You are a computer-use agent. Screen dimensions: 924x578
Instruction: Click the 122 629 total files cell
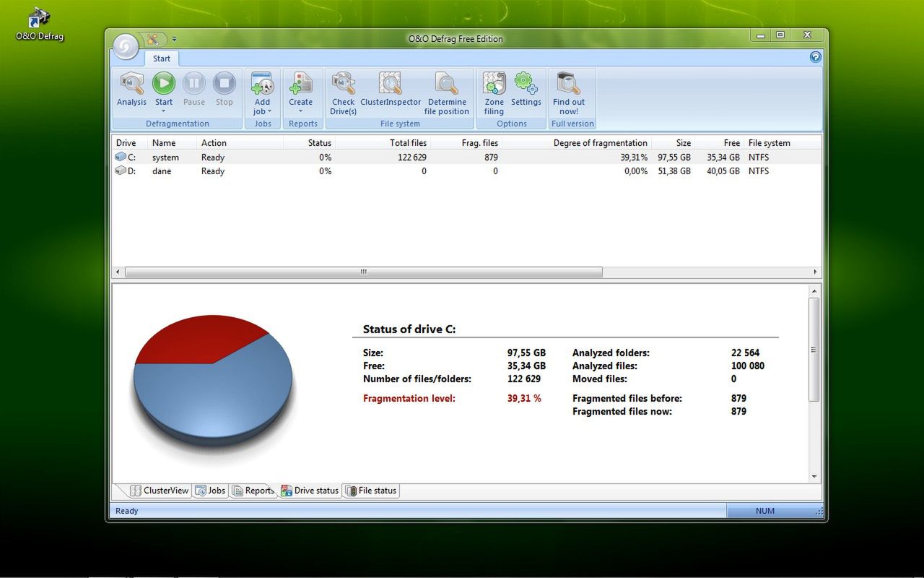coord(411,158)
